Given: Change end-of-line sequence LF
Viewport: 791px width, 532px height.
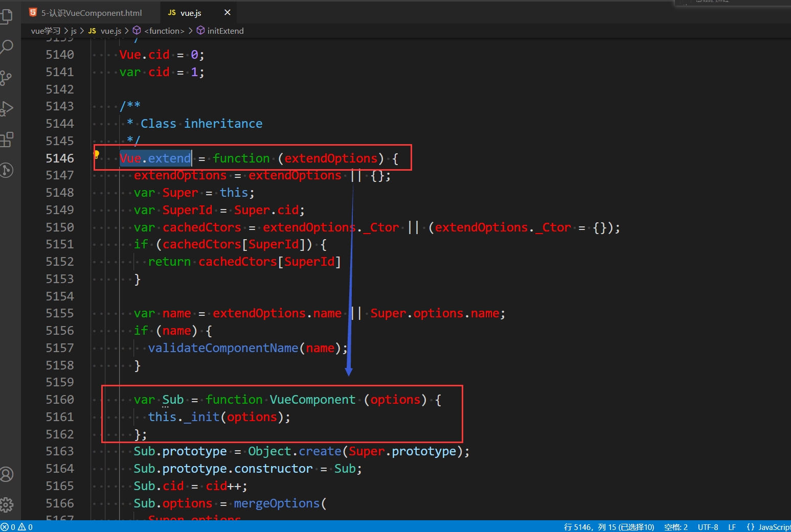Looking at the screenshot, I should 732,527.
